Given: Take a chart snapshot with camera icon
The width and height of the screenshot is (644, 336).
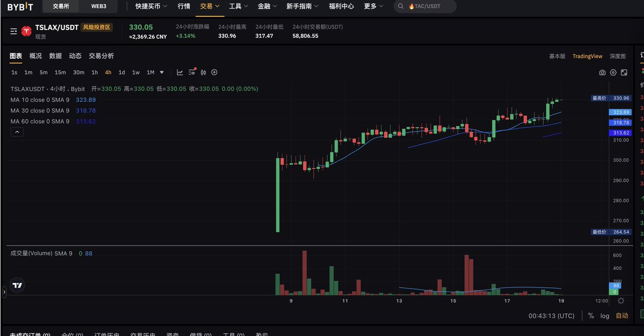Looking at the screenshot, I should point(602,72).
